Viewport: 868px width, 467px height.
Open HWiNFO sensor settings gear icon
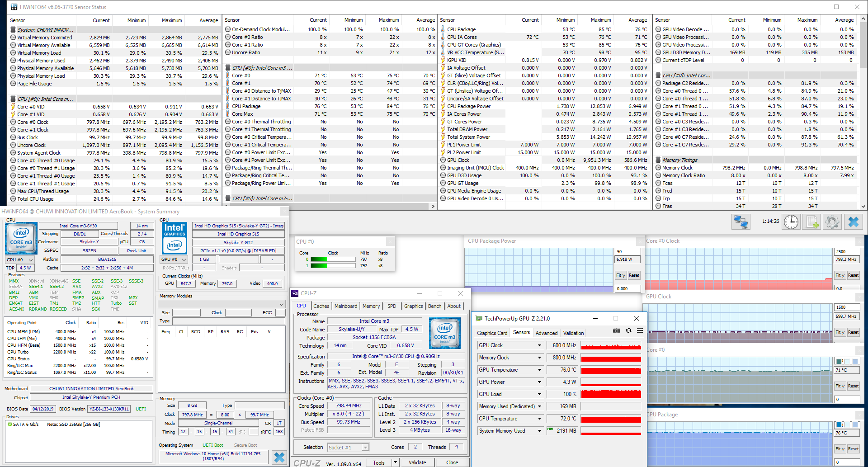click(832, 222)
